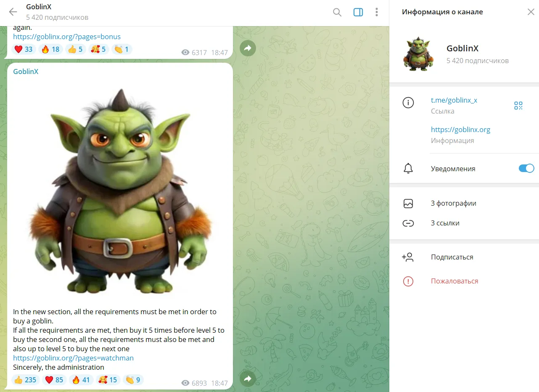Open the t.me/goblinx_x link
This screenshot has height=392, width=539.
coord(454,100)
